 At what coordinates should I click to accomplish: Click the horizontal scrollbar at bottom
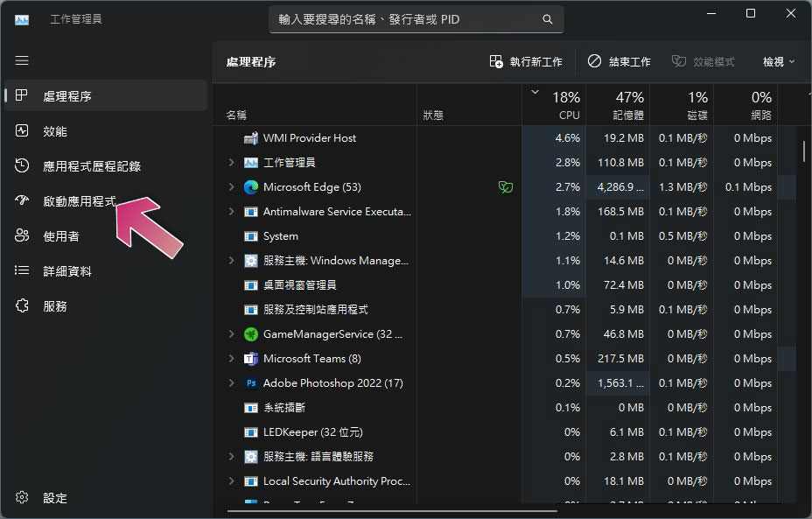[392, 511]
